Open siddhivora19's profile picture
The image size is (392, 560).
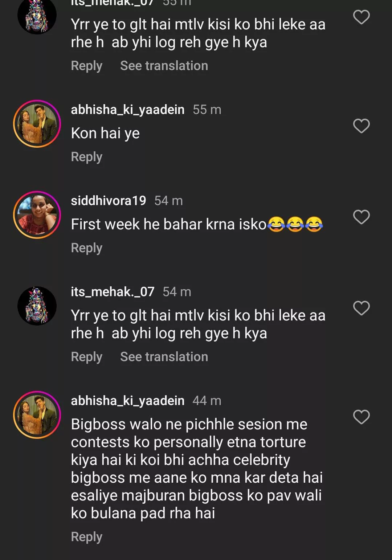tap(37, 215)
